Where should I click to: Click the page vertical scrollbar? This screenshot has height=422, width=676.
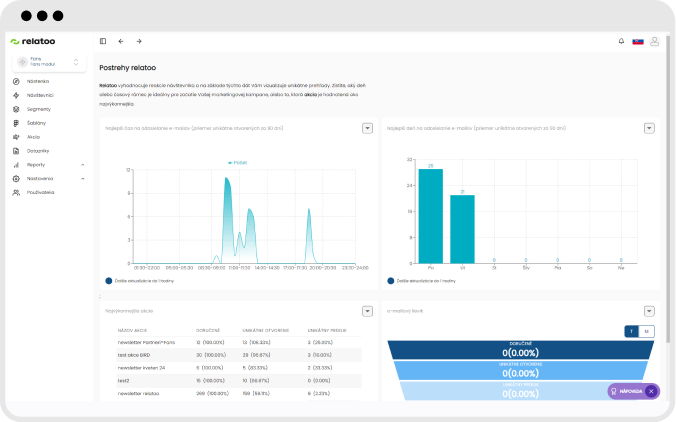click(668, 190)
